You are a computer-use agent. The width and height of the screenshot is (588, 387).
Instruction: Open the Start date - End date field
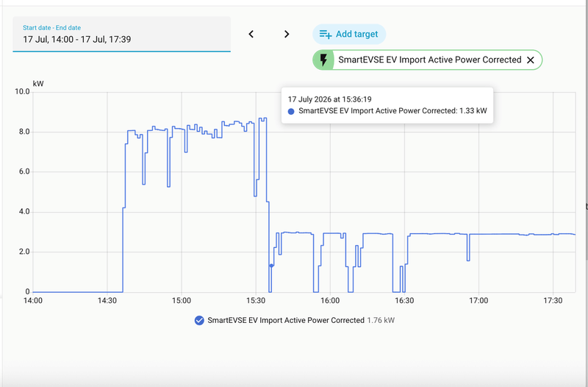pos(121,34)
